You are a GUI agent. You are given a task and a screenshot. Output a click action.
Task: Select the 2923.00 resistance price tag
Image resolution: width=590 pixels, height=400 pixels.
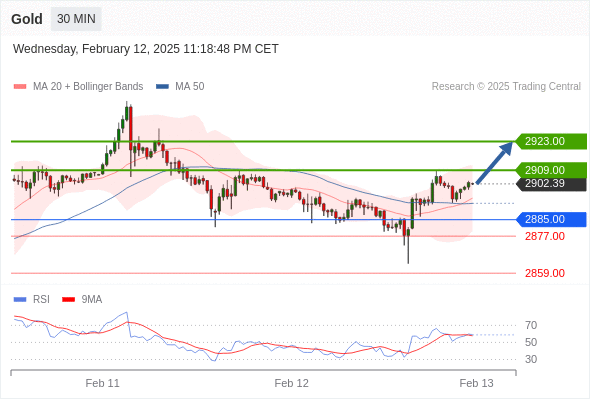(551, 141)
